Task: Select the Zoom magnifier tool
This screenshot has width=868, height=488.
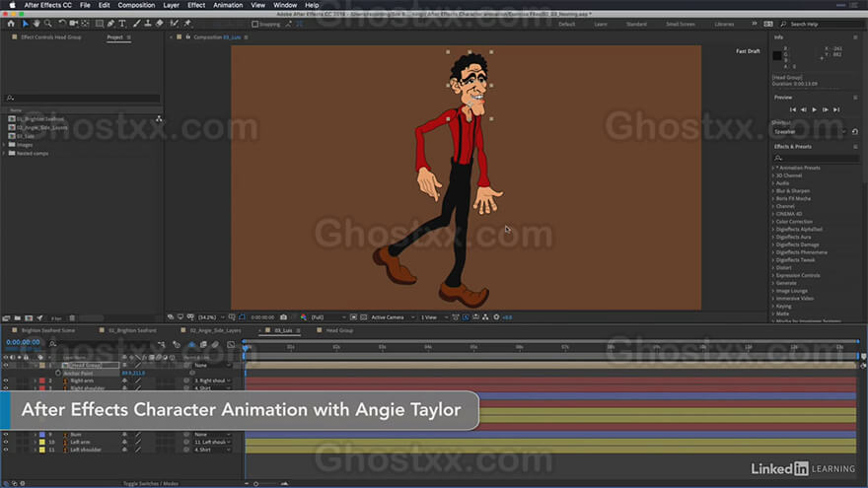Action: [x=48, y=24]
